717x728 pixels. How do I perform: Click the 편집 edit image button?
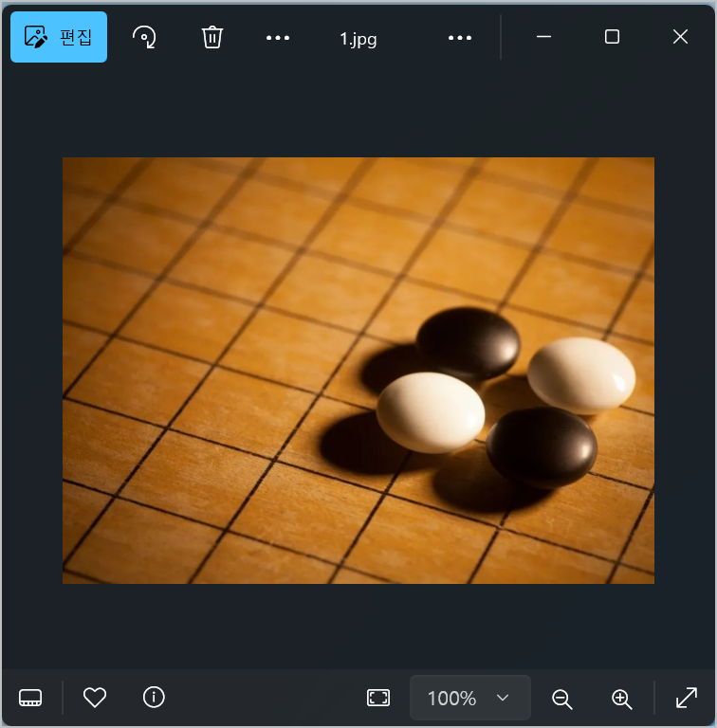click(x=59, y=37)
